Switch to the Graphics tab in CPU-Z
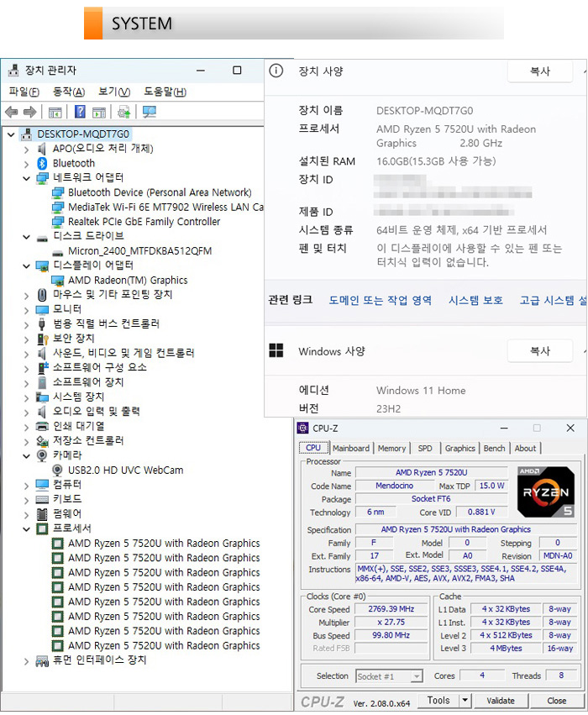The width and height of the screenshot is (588, 715). click(460, 449)
